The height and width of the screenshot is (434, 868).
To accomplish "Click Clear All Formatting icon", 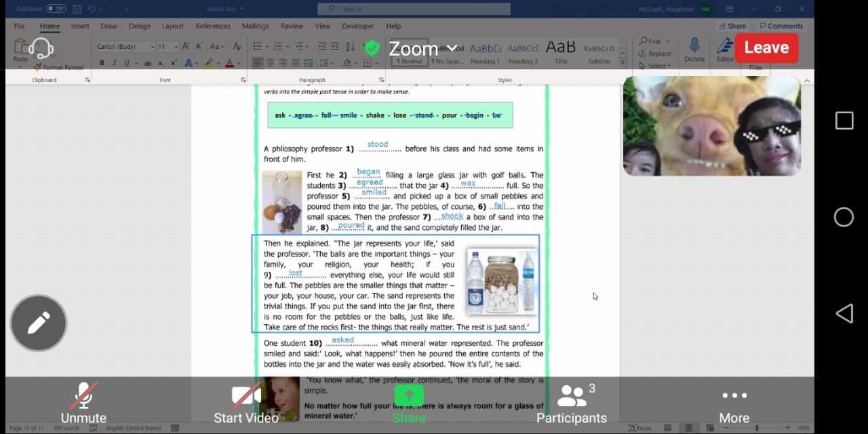I will point(237,46).
